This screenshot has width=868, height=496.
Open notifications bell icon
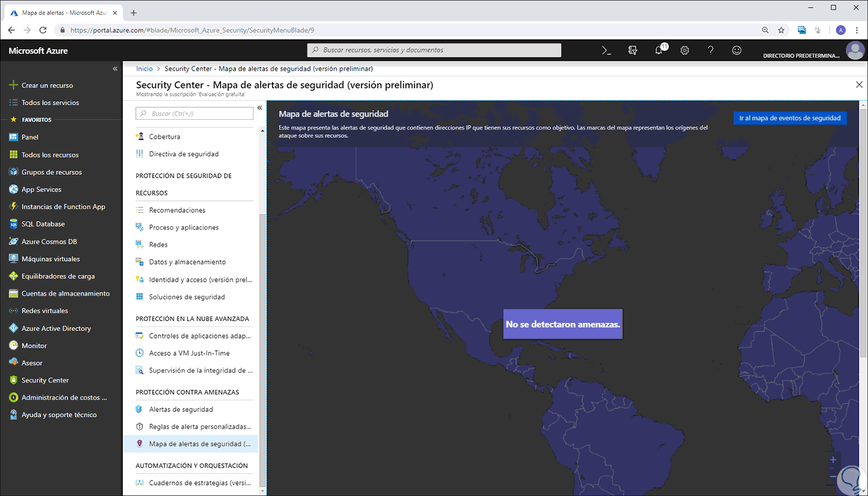click(659, 50)
